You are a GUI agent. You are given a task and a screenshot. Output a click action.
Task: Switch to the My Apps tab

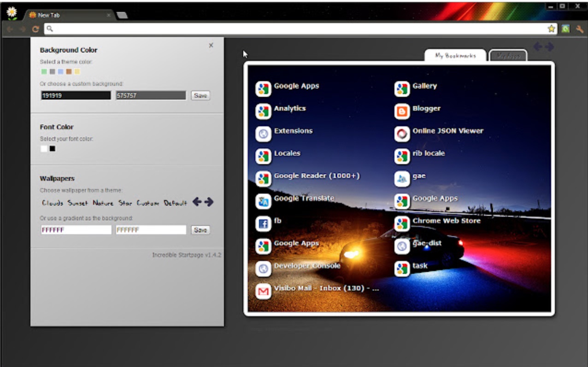(508, 55)
